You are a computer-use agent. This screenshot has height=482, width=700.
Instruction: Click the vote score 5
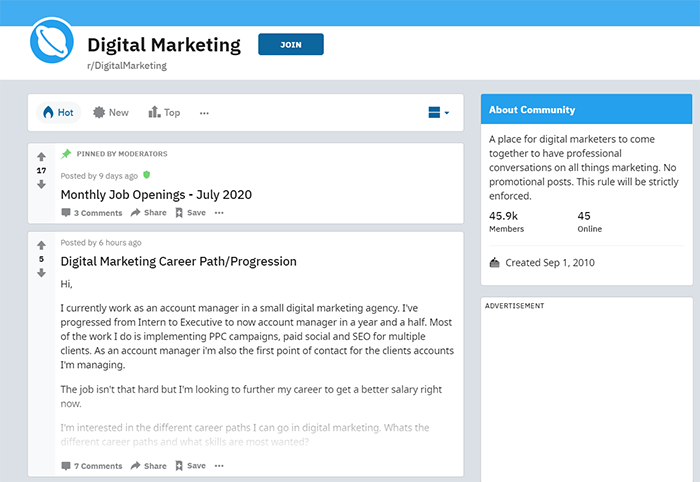tap(42, 259)
